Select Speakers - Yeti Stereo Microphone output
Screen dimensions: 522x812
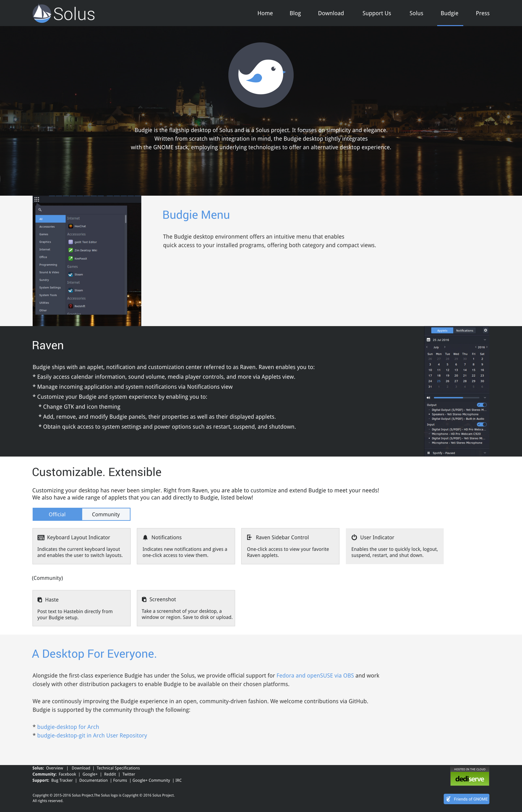455,414
